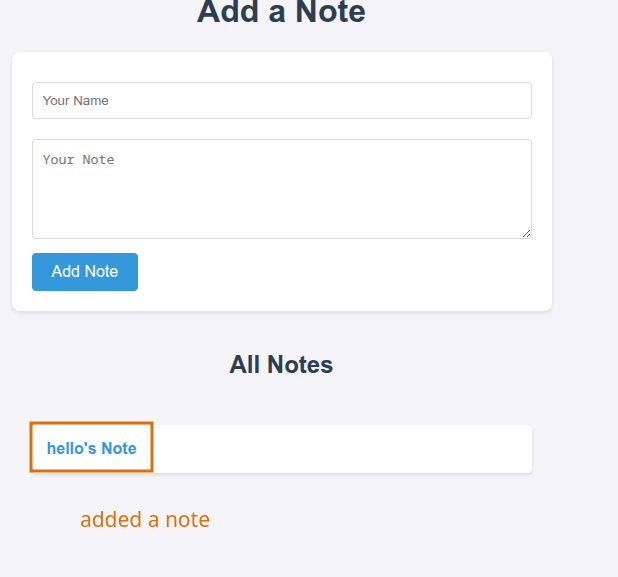
Task: Click empty space in the hello's Note card
Action: (340, 449)
